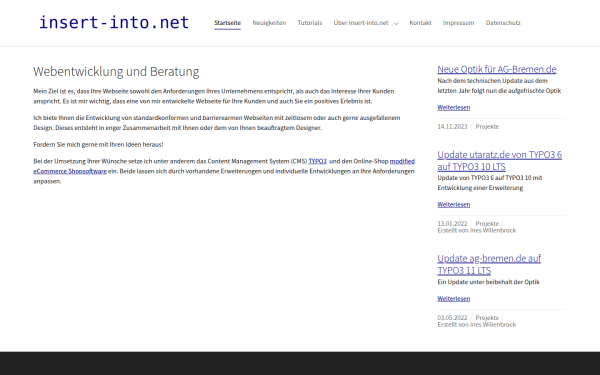Open the Datenschutz page
This screenshot has width=600, height=375.
coord(503,23)
